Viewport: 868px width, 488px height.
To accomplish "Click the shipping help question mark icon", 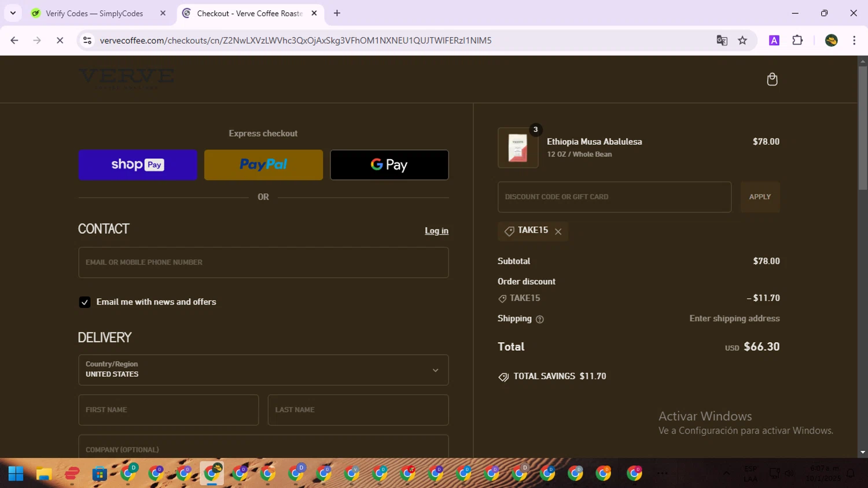I will coord(539,319).
